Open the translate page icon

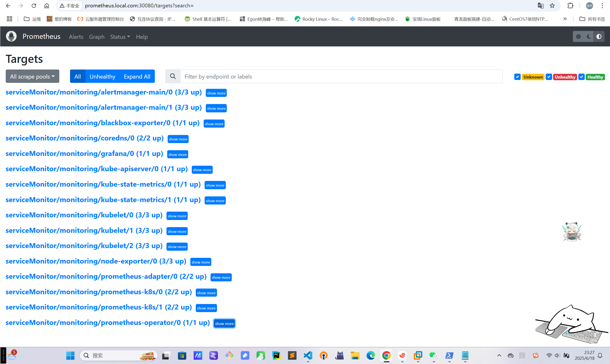(x=540, y=5)
